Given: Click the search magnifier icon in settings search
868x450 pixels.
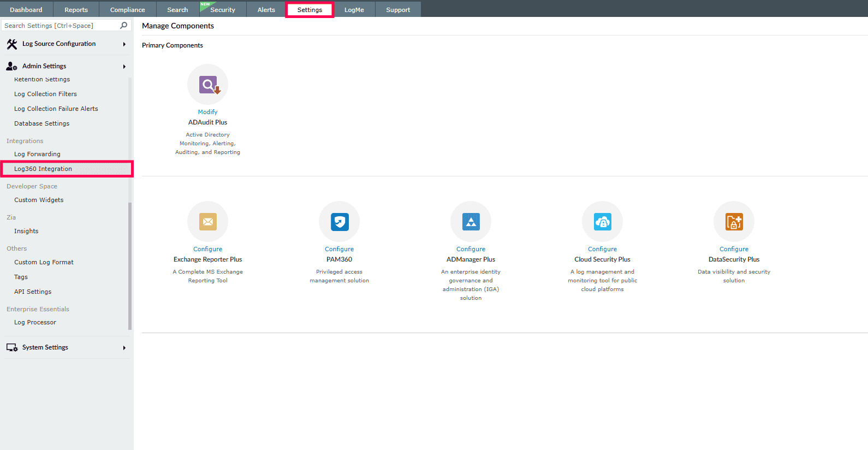Looking at the screenshot, I should [124, 25].
